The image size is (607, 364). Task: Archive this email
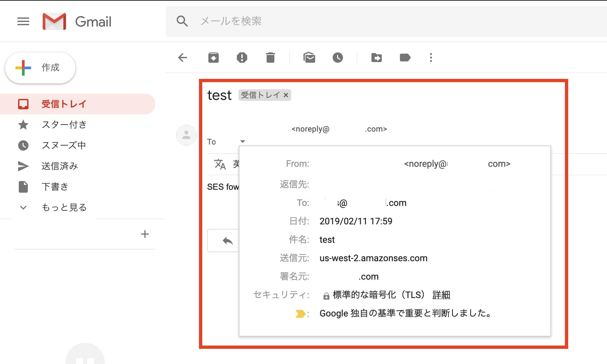click(x=214, y=58)
